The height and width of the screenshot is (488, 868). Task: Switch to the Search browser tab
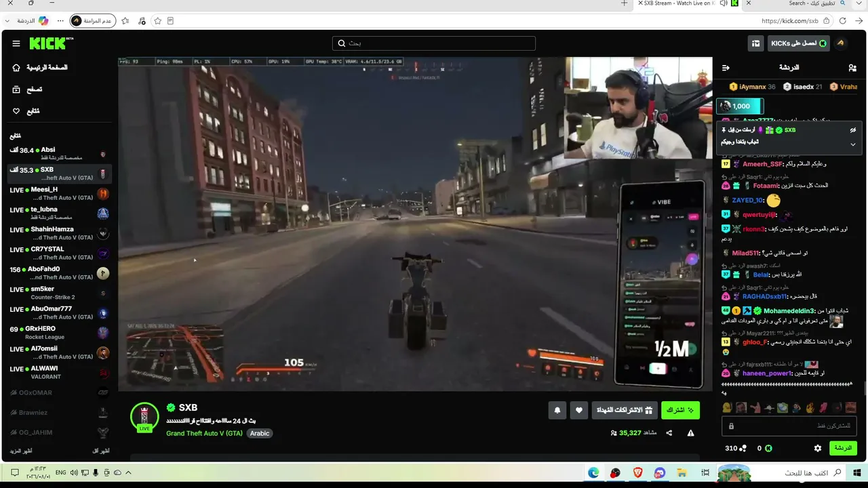click(x=797, y=3)
